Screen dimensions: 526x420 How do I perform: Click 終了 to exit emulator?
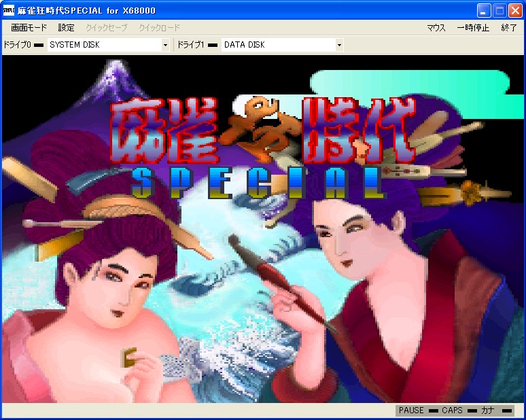[x=509, y=27]
